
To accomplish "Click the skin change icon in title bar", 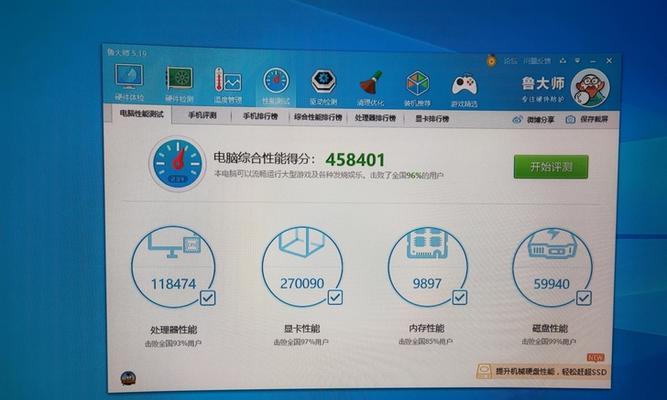I will click(x=563, y=61).
